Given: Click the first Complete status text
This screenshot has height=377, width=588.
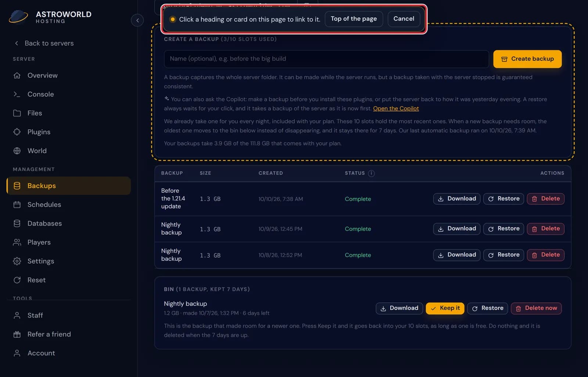Looking at the screenshot, I should (x=358, y=199).
